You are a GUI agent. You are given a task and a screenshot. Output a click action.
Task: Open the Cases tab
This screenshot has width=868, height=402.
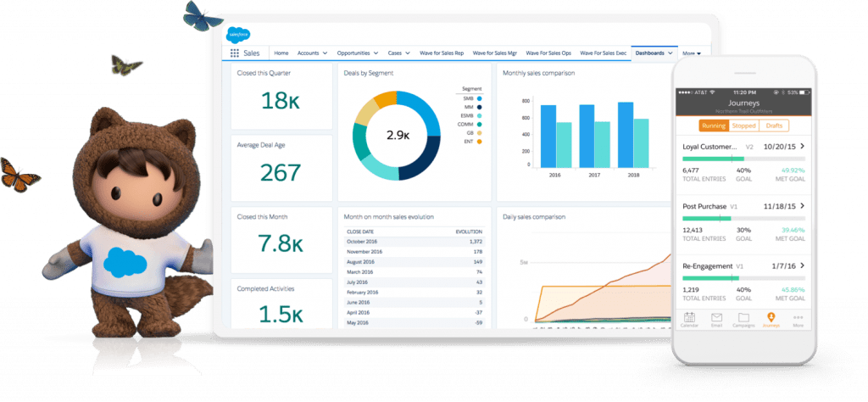395,53
